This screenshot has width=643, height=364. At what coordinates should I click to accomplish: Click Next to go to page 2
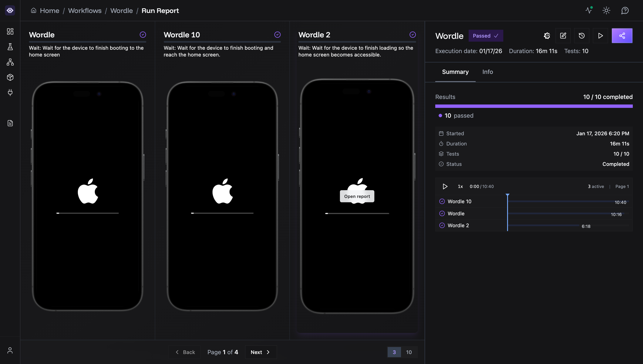260,352
